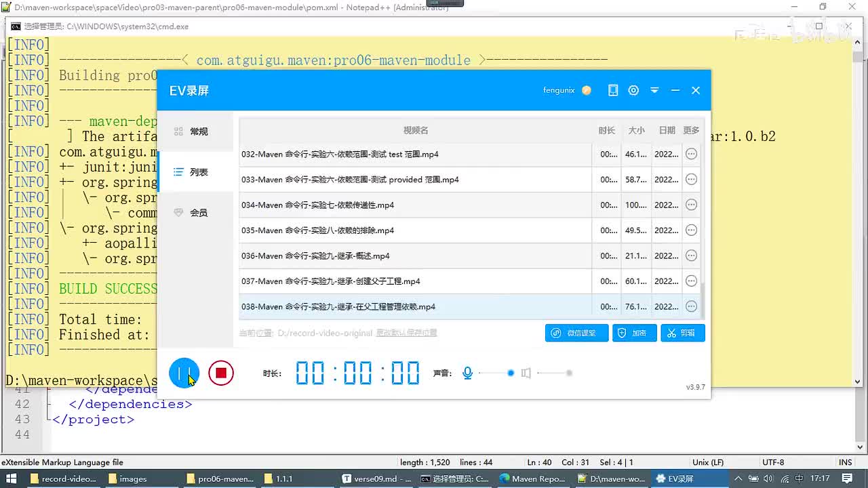Adjust the speaker volume slider
Screen dimensions: 868x488
[x=555, y=373]
